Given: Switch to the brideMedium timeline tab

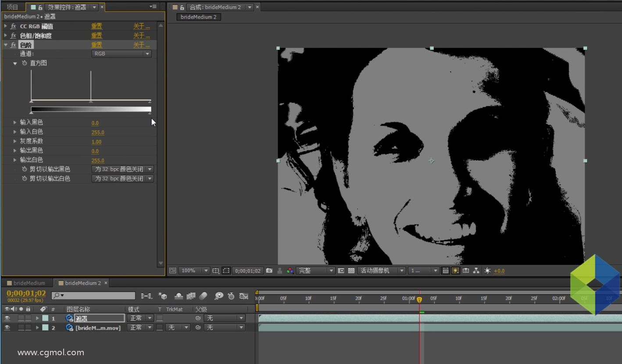Looking at the screenshot, I should 29,283.
